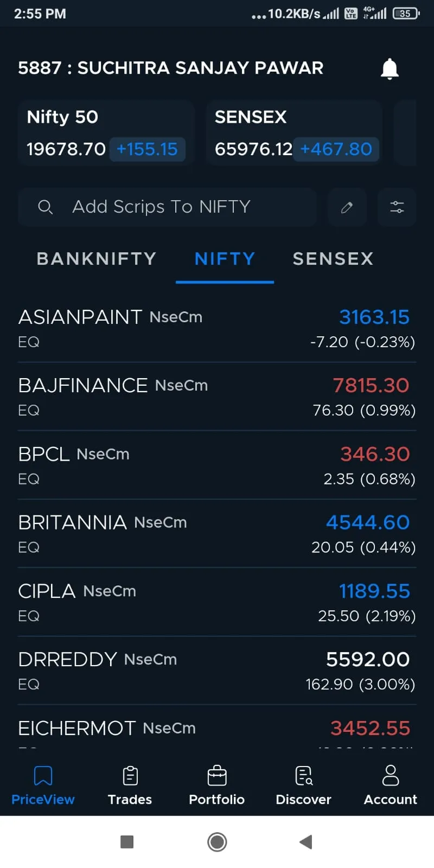Open the Account profile icon
This screenshot has width=434, height=868.
point(391,776)
